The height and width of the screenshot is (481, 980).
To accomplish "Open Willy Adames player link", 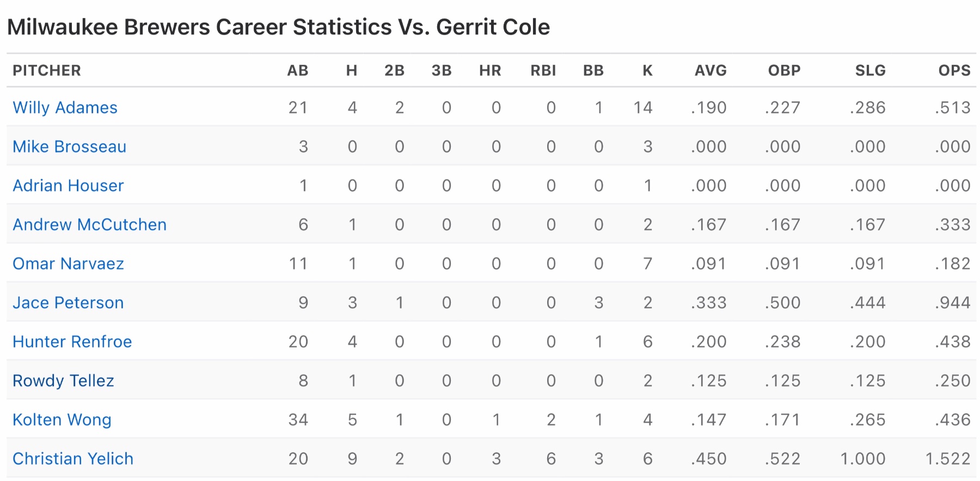I will point(65,108).
